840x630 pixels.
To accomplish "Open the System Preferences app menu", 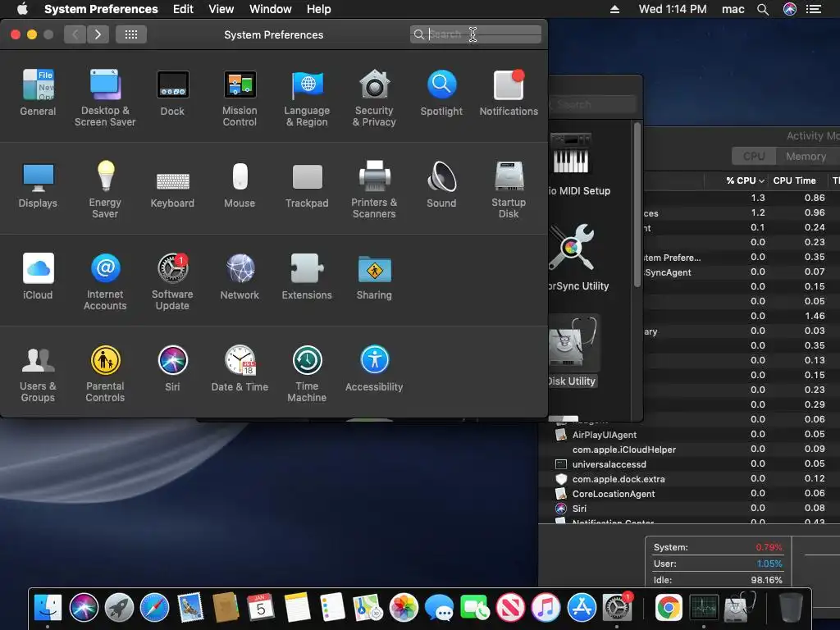I will point(101,9).
